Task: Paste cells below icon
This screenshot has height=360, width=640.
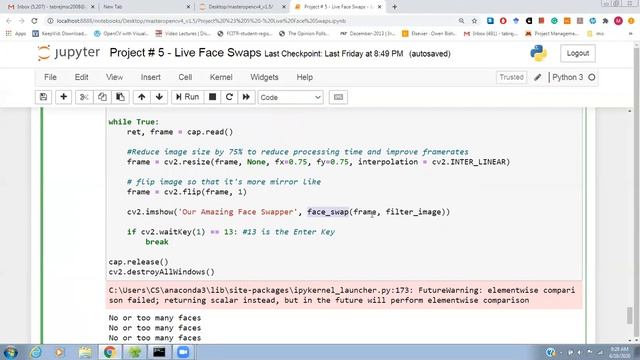Action: pos(120,97)
